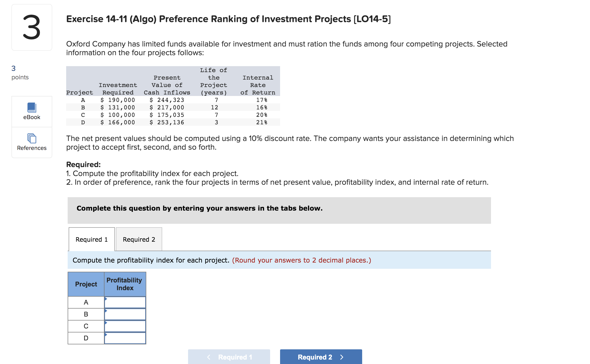Click the Project column header

[x=86, y=284]
